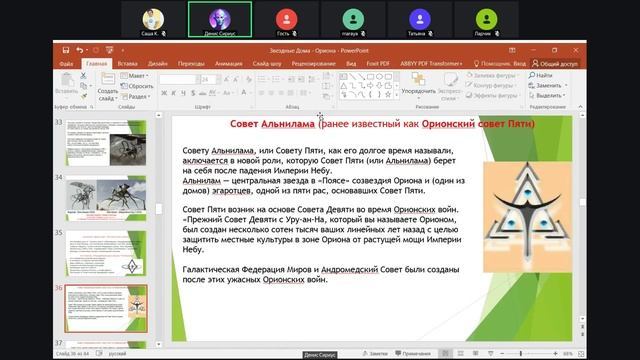Switch to the Дизайн tab
This screenshot has width=640, height=360.
coord(158,64)
